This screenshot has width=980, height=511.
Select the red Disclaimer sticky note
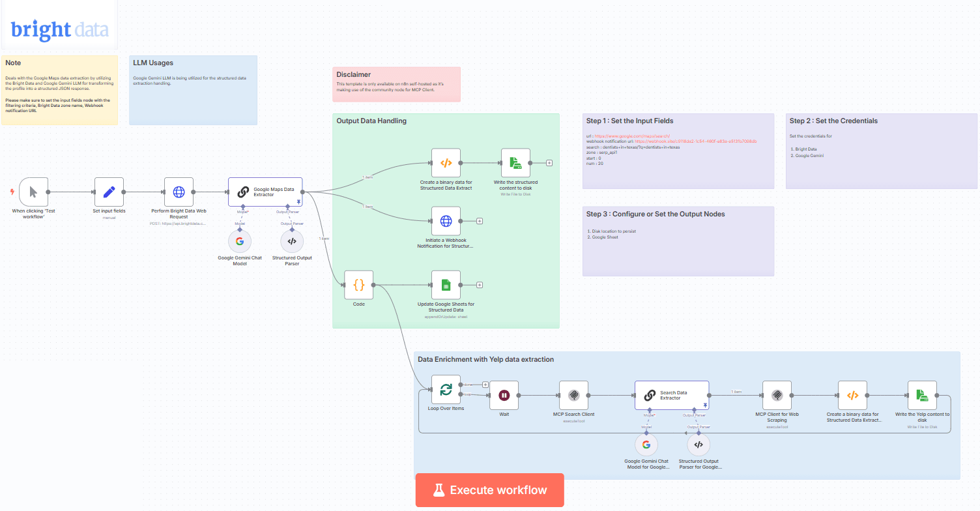tap(396, 84)
